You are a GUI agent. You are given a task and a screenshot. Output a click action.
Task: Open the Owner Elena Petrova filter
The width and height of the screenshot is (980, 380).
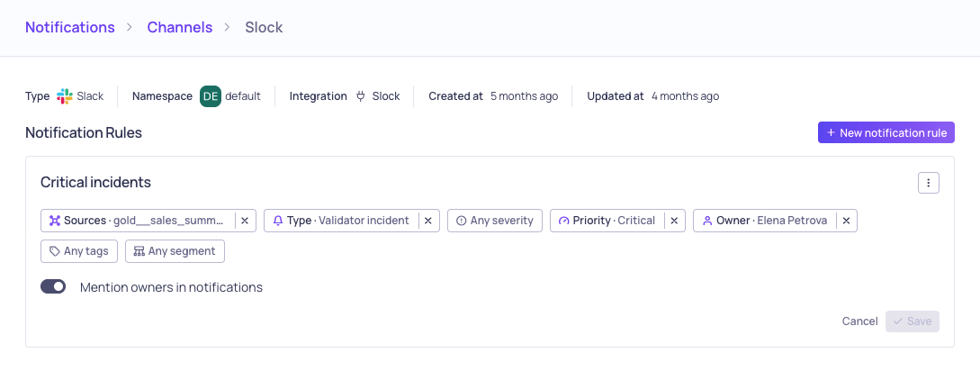(764, 221)
